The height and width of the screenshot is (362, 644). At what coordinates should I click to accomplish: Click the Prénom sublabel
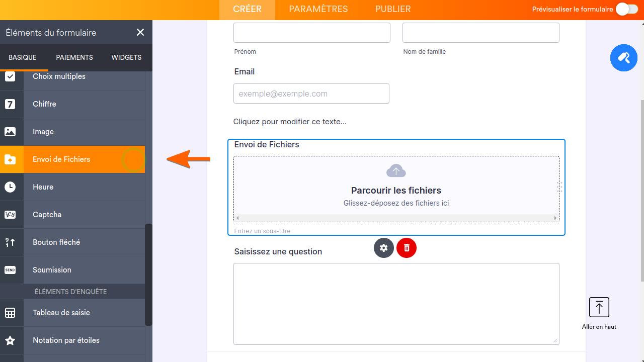(x=245, y=52)
